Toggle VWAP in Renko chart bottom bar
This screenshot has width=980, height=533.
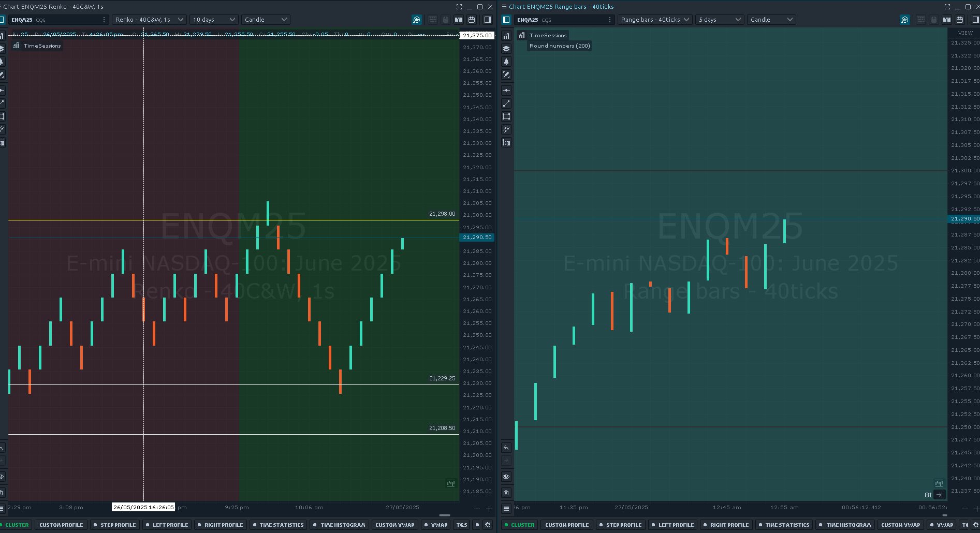click(435, 525)
